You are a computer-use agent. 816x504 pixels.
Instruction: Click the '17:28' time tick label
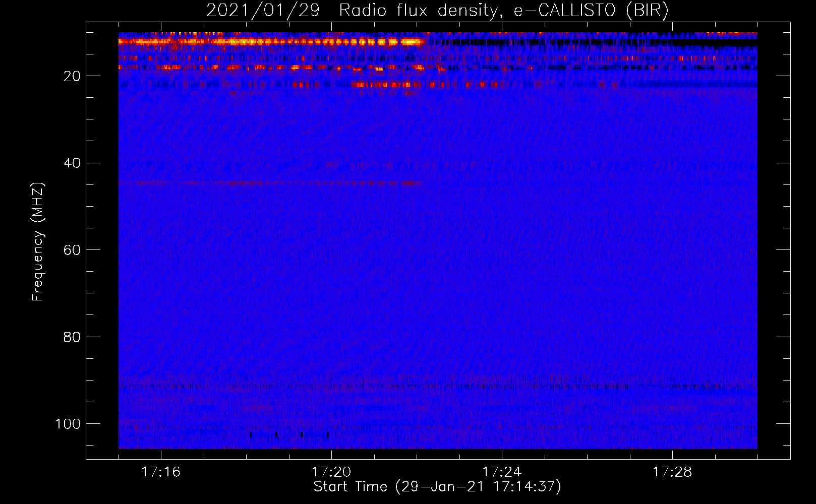[672, 472]
